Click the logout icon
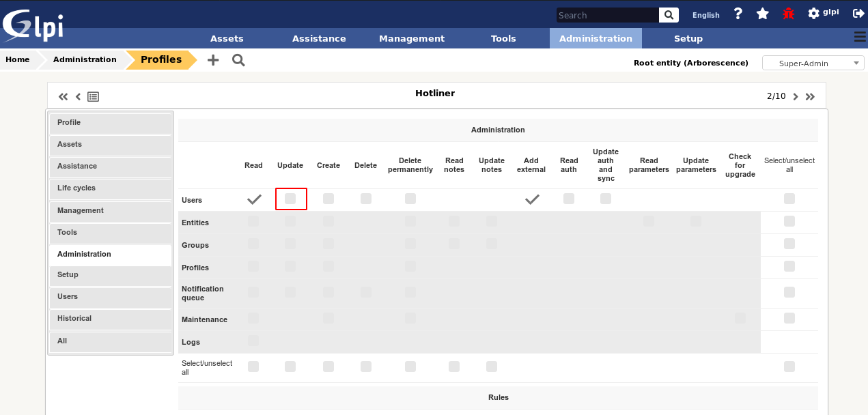This screenshot has width=868, height=415. pos(858,13)
